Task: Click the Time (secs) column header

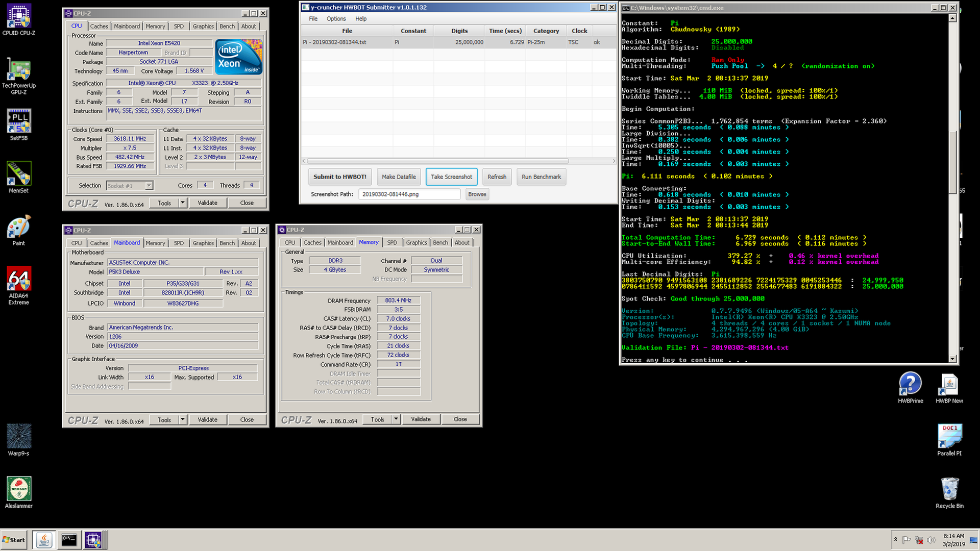Action: pos(505,31)
